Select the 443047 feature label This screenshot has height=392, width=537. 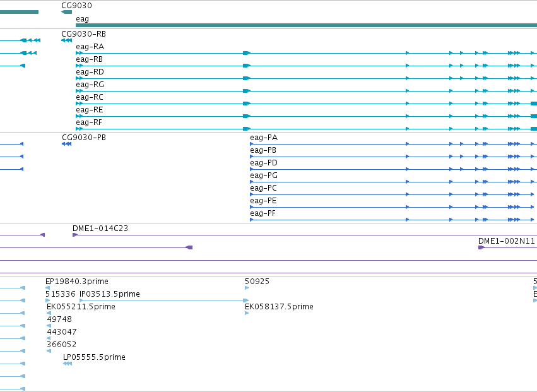[62, 333]
